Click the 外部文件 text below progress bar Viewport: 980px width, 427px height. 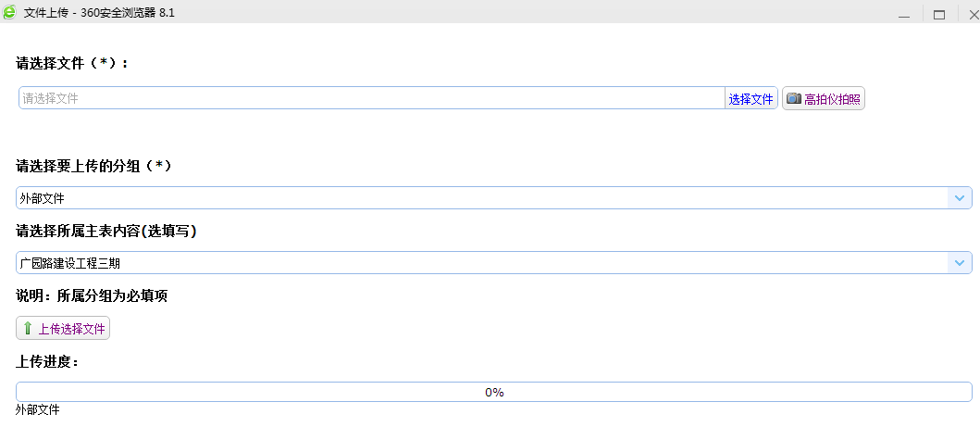[x=38, y=409]
